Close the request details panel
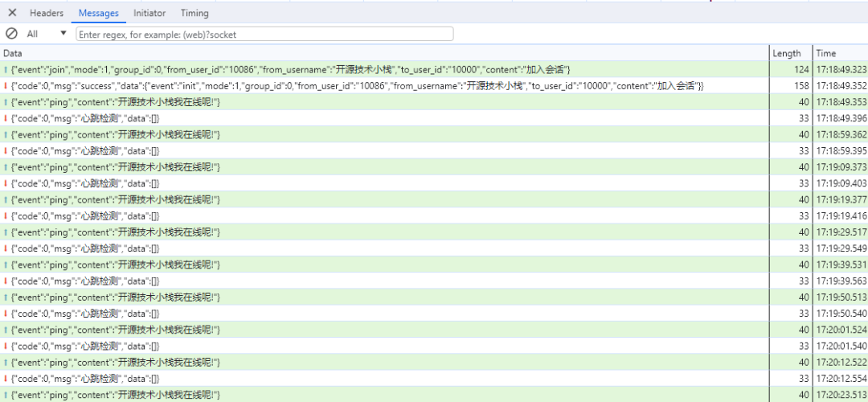The height and width of the screenshot is (402, 868). [12, 13]
